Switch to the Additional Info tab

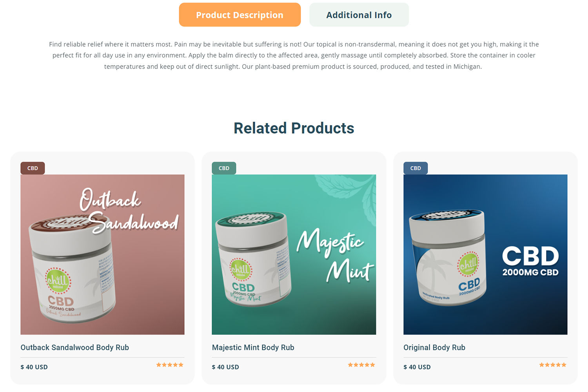click(359, 15)
